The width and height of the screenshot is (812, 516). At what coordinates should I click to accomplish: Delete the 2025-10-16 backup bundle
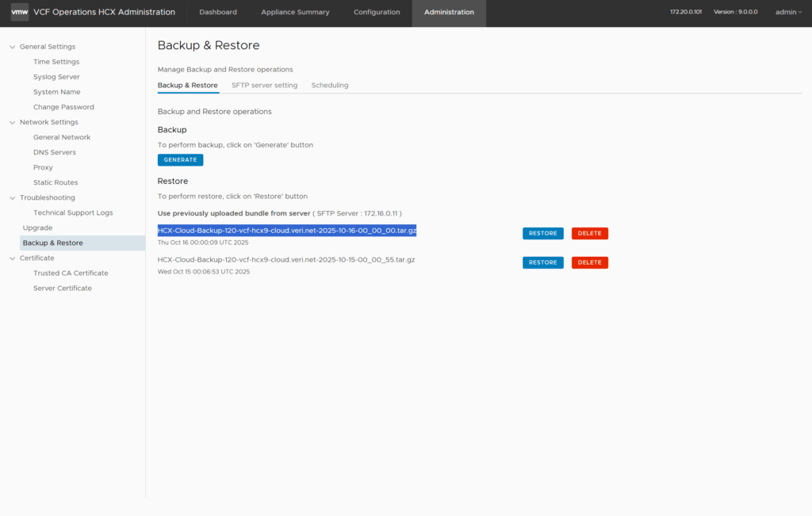point(589,234)
